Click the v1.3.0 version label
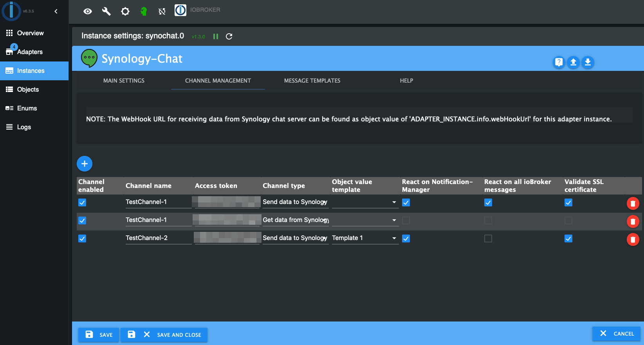Image resolution: width=644 pixels, height=345 pixels. pos(198,37)
